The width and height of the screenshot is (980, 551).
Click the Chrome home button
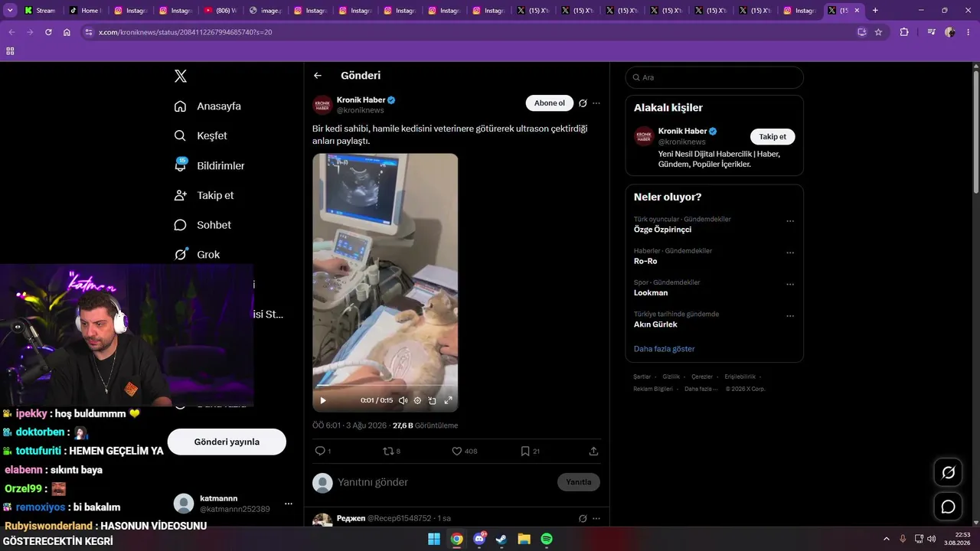pyautogui.click(x=67, y=32)
